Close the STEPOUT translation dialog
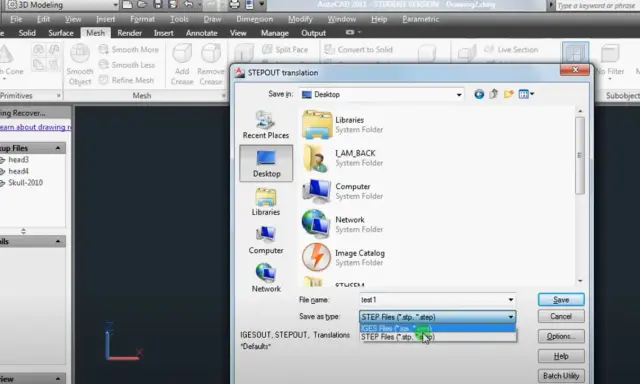 575,70
